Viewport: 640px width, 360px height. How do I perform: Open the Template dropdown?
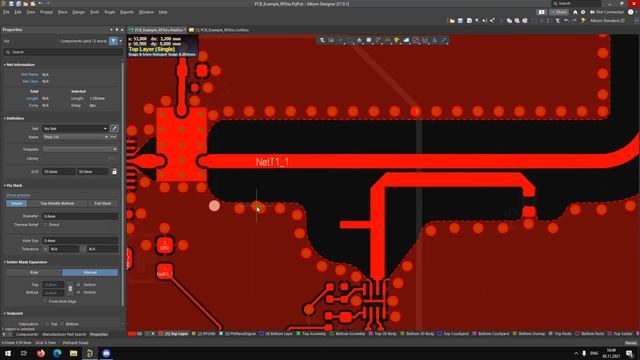coord(115,149)
